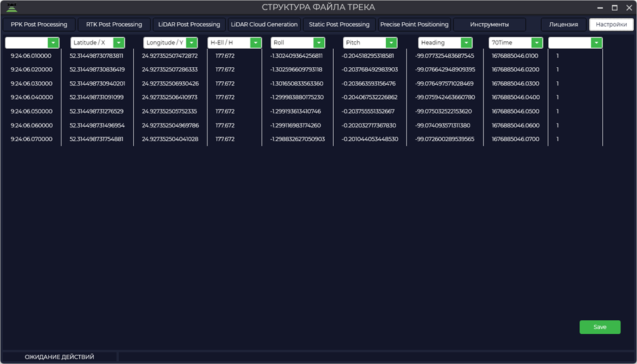637x364 pixels.
Task: Click pitch value -0.203663593156476
Action: pyautogui.click(x=369, y=84)
